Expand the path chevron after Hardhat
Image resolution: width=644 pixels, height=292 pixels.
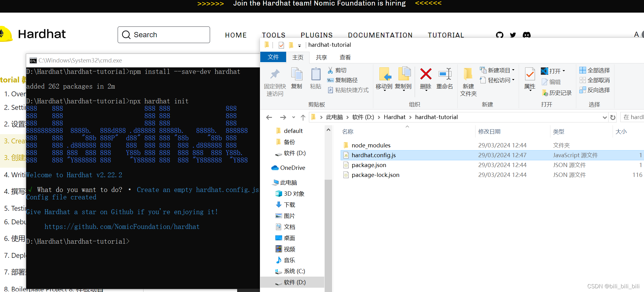(x=410, y=117)
